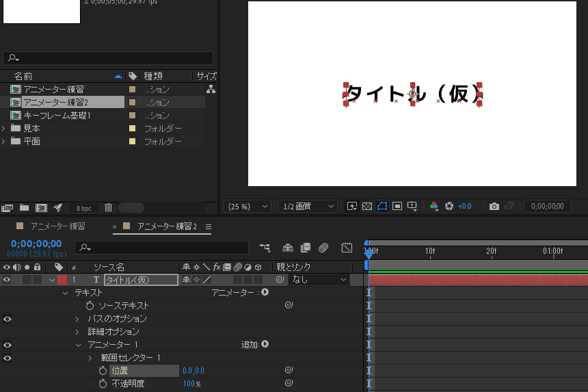Open the 1/2 画質 resolution dropdown
The height and width of the screenshot is (392, 588).
[x=308, y=207]
